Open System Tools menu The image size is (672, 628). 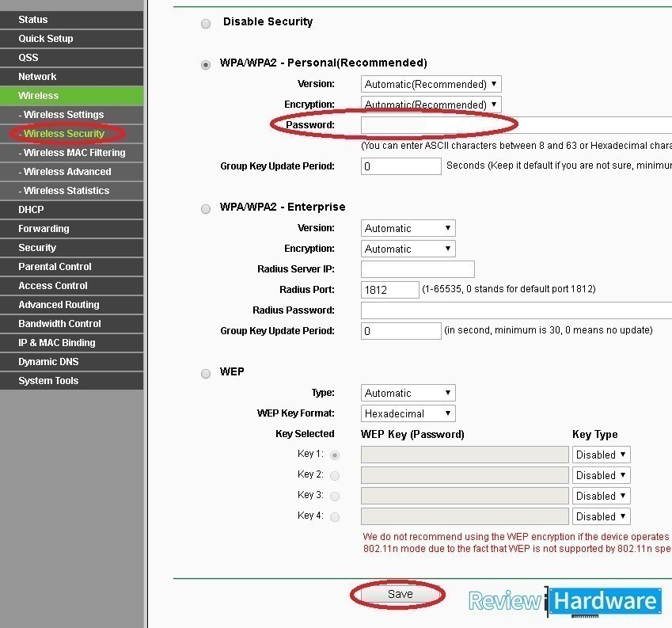click(x=71, y=381)
